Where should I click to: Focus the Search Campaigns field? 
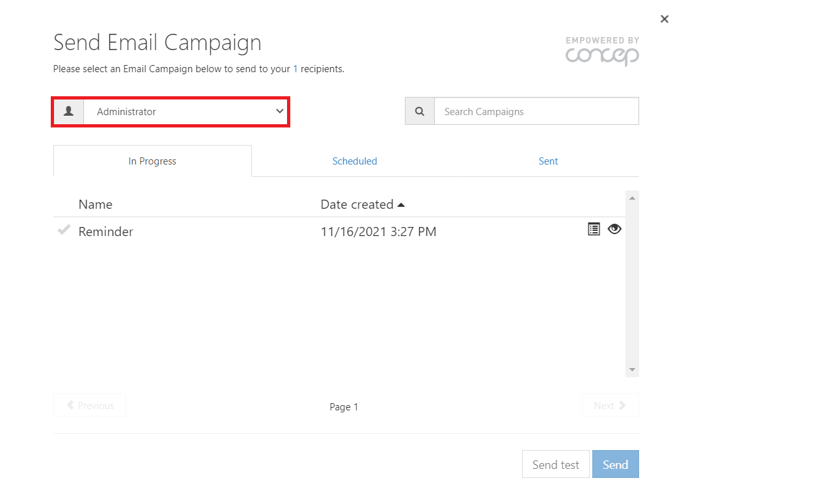(536, 111)
